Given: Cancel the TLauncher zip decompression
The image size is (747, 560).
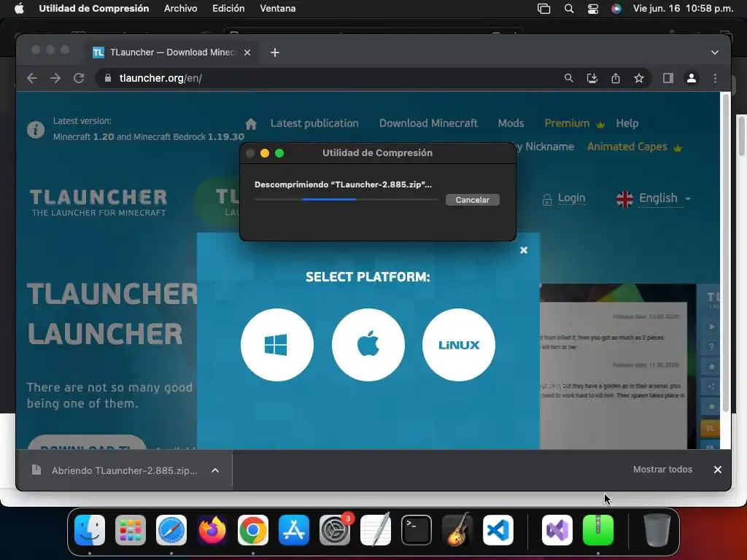Looking at the screenshot, I should (472, 200).
